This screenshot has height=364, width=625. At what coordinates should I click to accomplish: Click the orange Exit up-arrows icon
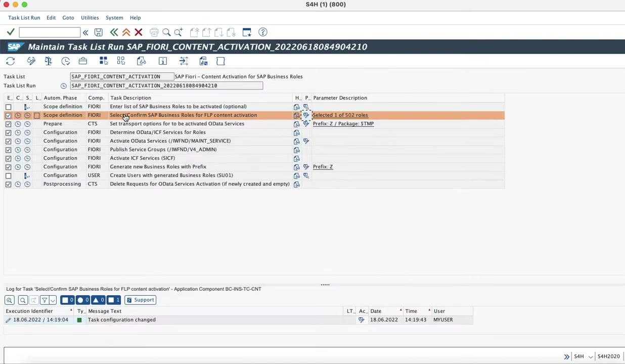(126, 32)
